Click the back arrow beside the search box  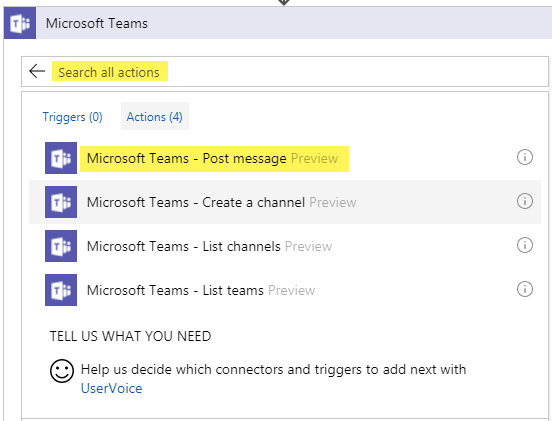(37, 71)
